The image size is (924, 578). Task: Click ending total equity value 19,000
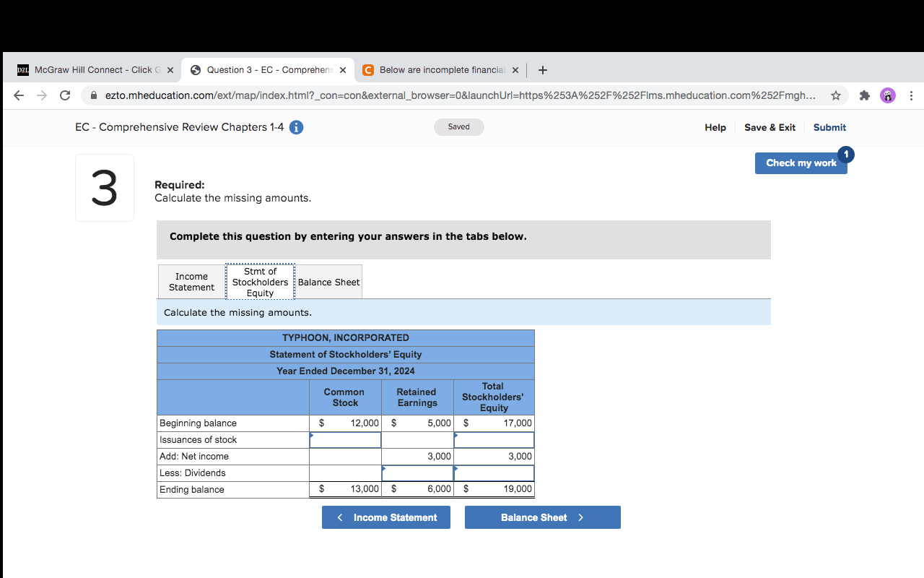518,489
